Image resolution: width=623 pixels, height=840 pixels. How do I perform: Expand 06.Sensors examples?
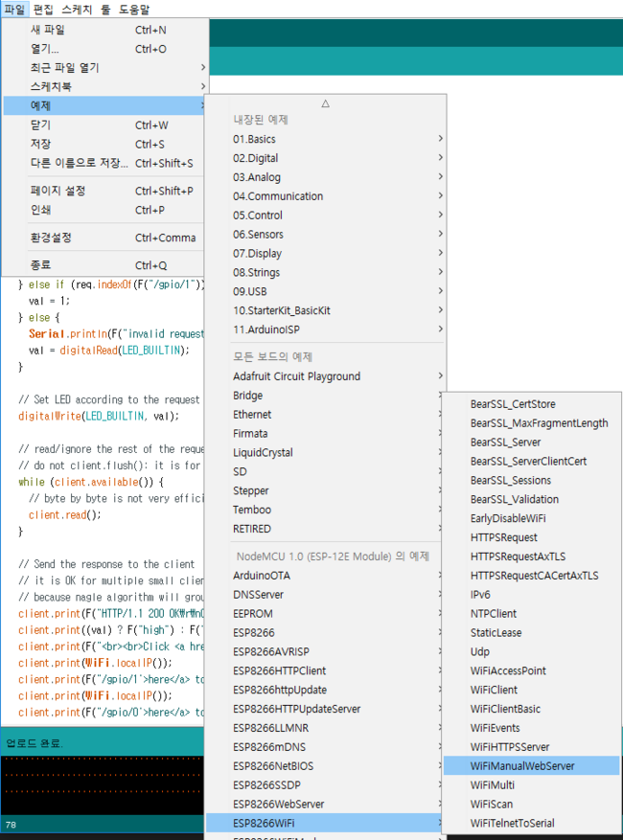[326, 234]
